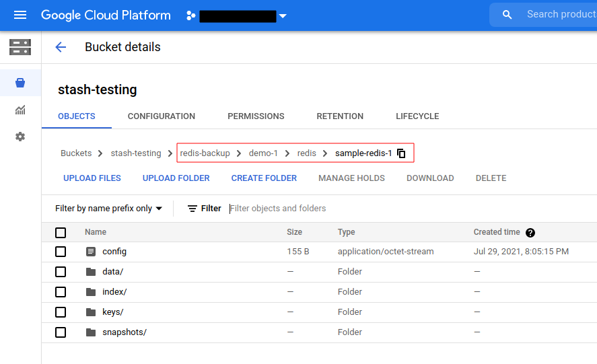The height and width of the screenshot is (364, 597).
Task: Open the Storage browser bucket icon in sidebar
Action: click(x=20, y=83)
